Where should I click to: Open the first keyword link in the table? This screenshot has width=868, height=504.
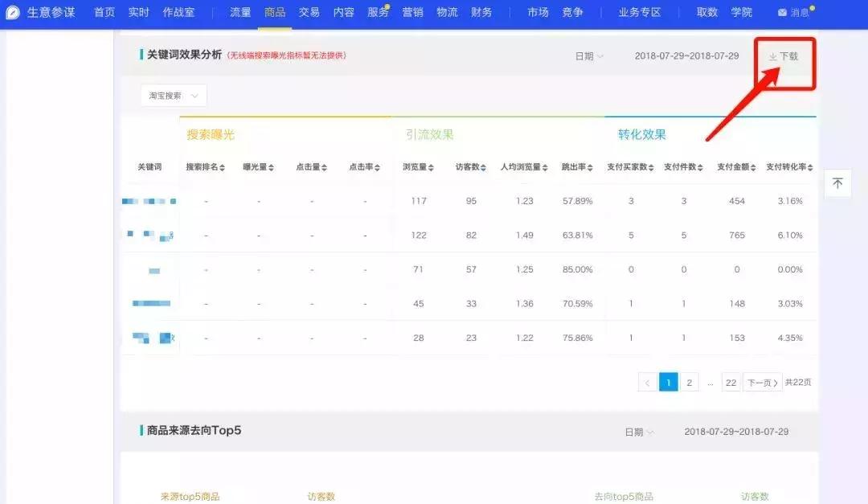pyautogui.click(x=149, y=200)
